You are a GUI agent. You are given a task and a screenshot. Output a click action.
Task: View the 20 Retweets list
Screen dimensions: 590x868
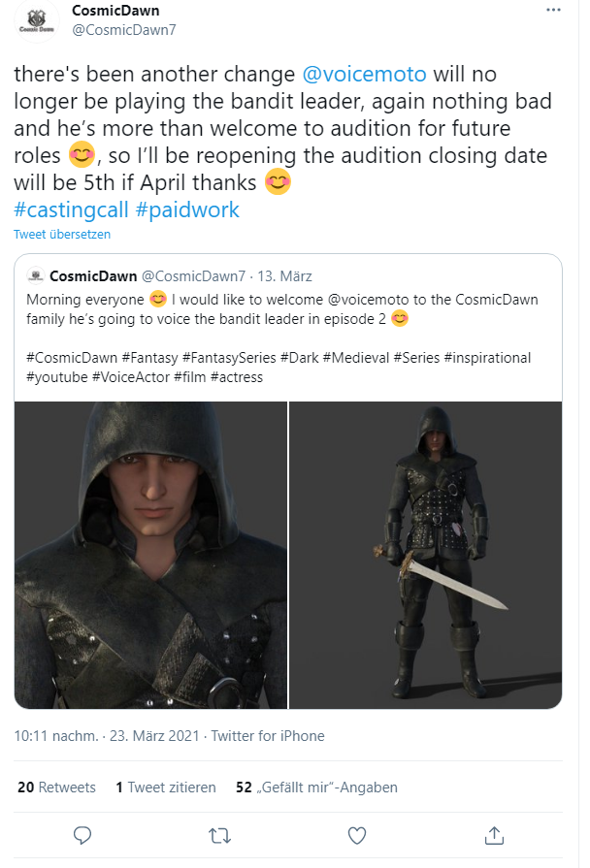(x=56, y=788)
